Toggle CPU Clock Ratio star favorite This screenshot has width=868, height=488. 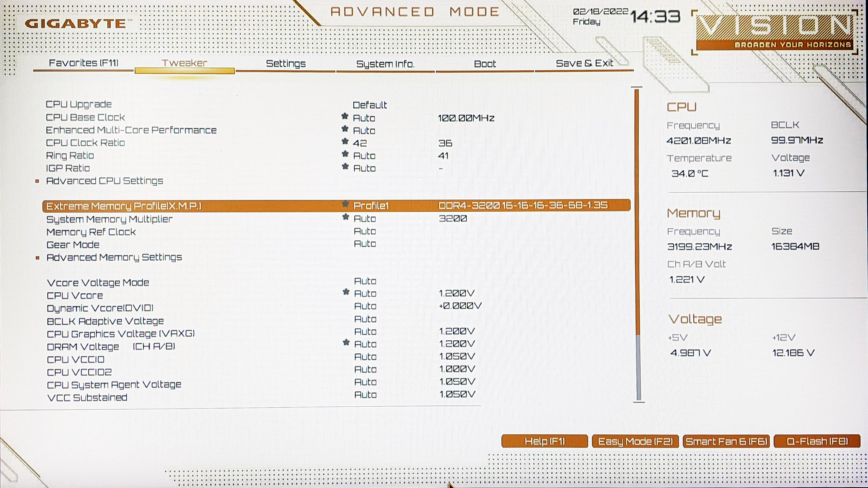344,143
